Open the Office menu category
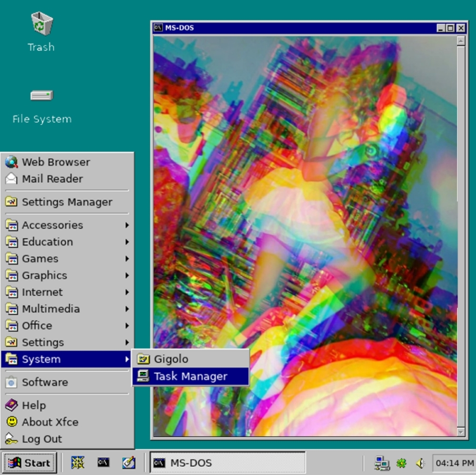 coord(67,326)
